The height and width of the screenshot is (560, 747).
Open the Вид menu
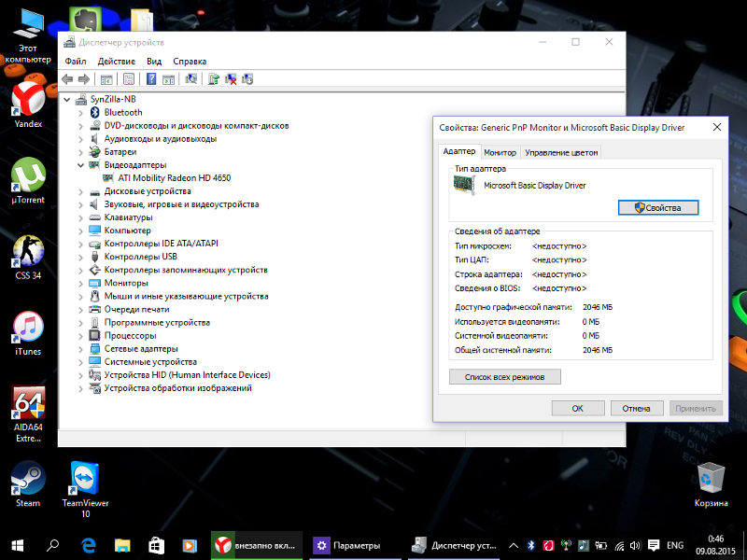click(154, 62)
